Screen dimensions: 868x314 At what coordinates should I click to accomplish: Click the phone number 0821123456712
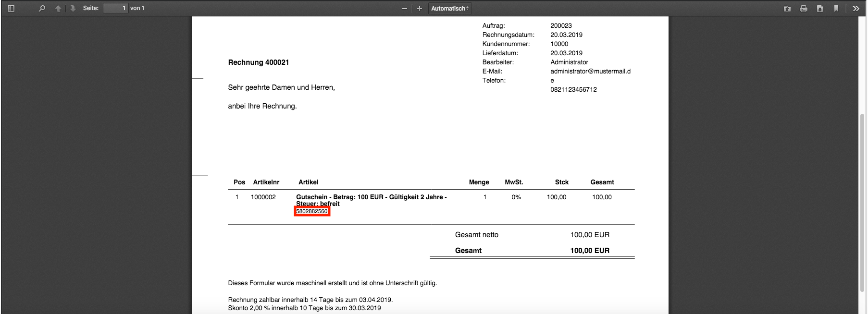click(573, 89)
